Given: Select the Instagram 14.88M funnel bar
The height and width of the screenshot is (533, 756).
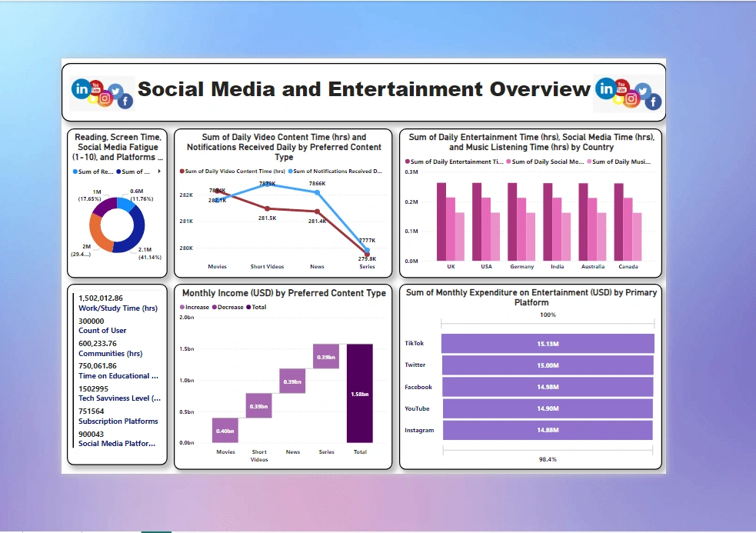Looking at the screenshot, I should [548, 430].
